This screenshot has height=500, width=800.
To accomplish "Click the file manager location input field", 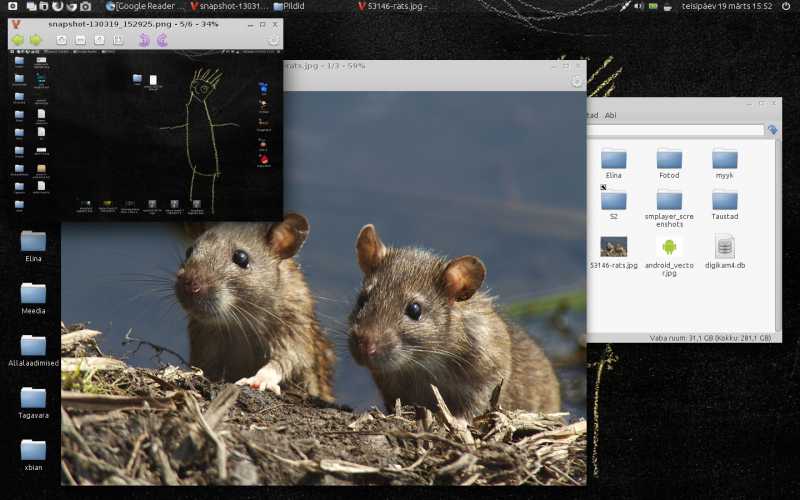I will (675, 130).
